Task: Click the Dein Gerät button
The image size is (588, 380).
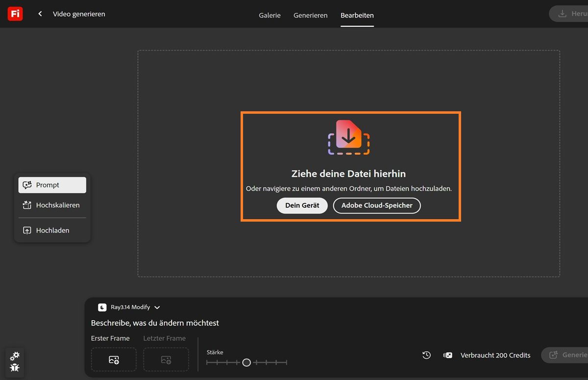Action: click(302, 205)
